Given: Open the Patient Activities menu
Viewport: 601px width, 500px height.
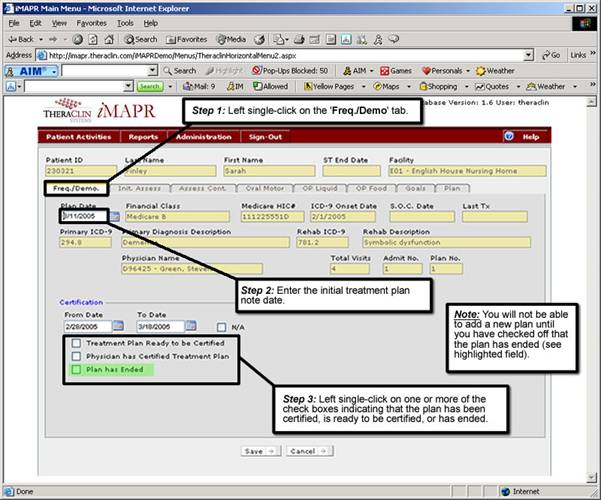Looking at the screenshot, I should pos(79,137).
